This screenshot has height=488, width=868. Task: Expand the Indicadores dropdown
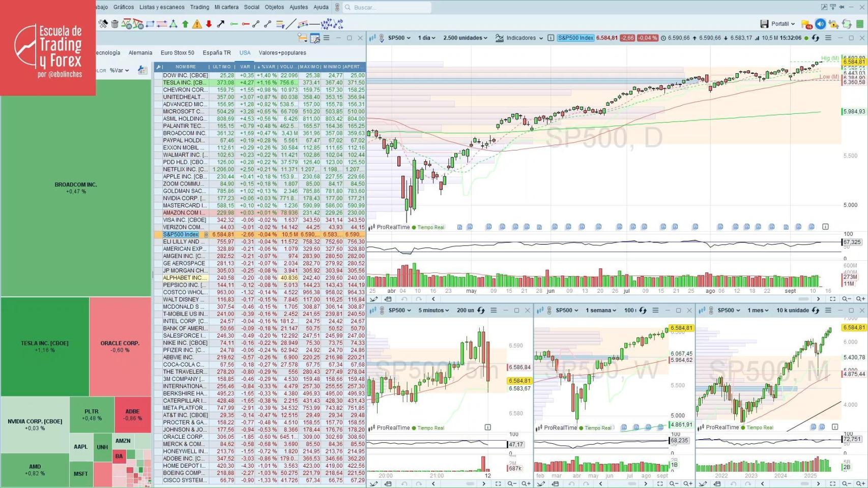pyautogui.click(x=525, y=38)
